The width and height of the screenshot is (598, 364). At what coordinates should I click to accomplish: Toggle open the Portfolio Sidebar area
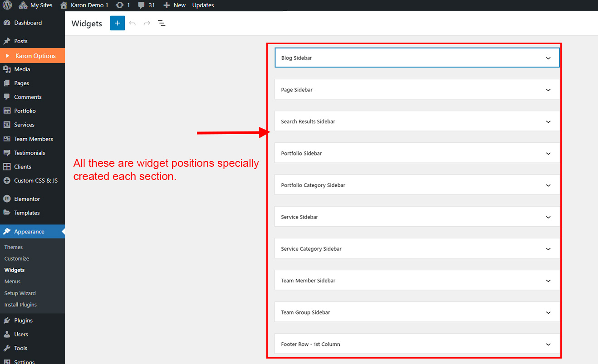click(548, 153)
